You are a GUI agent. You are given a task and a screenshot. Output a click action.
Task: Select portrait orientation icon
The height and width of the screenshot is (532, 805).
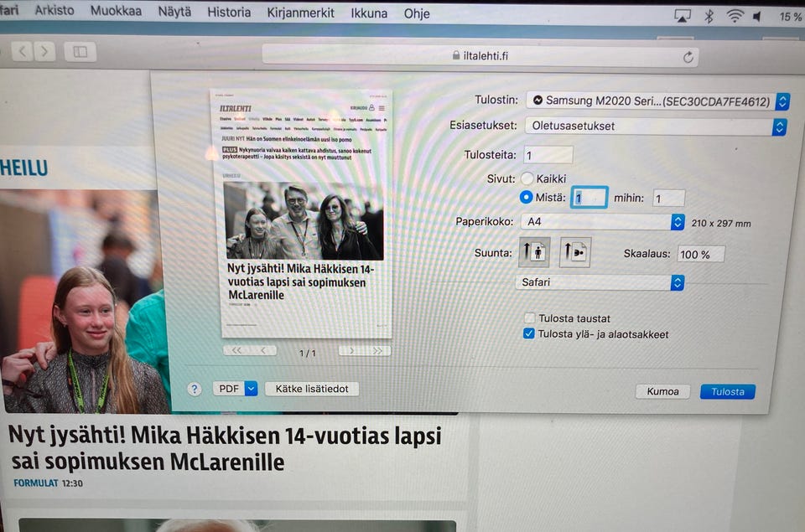[534, 252]
